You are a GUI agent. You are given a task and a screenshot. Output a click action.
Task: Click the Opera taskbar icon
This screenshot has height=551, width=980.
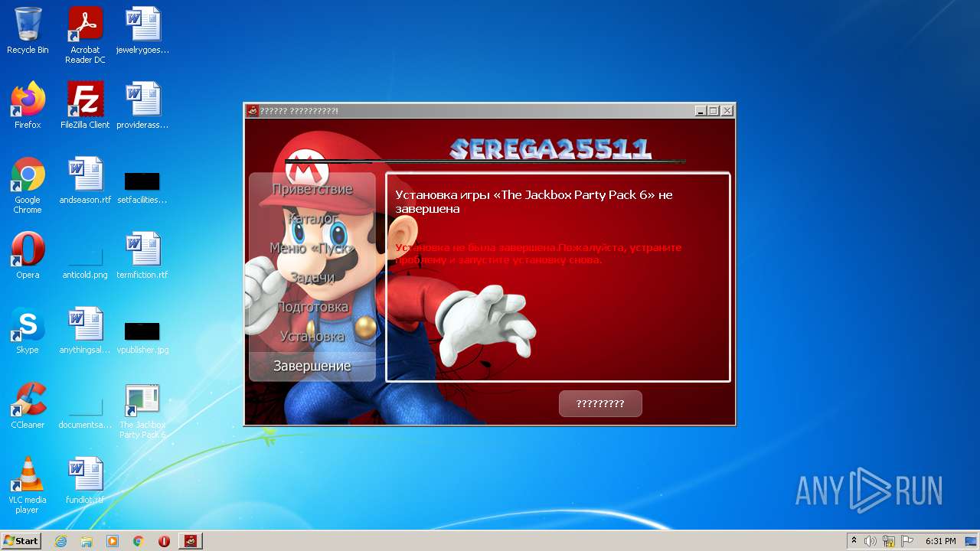click(164, 541)
